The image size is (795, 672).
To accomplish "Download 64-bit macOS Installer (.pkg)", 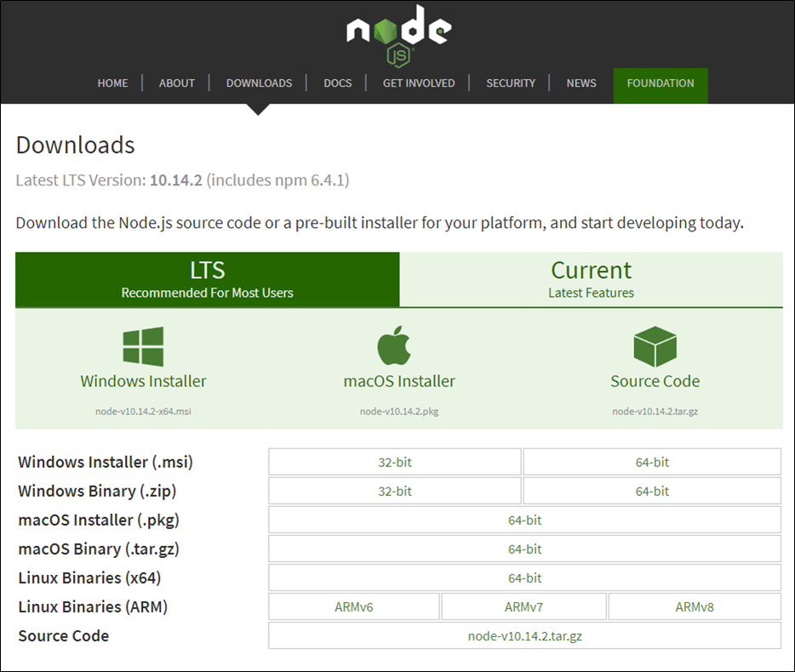I will [525, 520].
